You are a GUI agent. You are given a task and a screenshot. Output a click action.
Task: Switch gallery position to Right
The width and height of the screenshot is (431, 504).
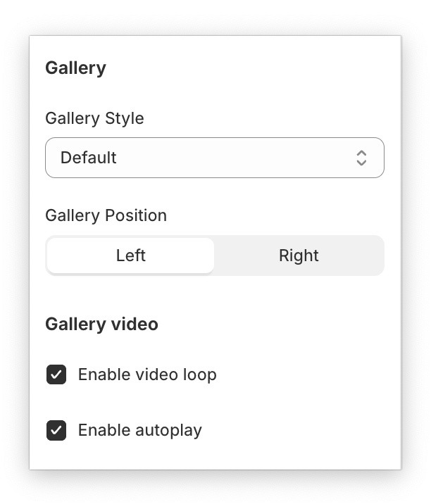(299, 256)
